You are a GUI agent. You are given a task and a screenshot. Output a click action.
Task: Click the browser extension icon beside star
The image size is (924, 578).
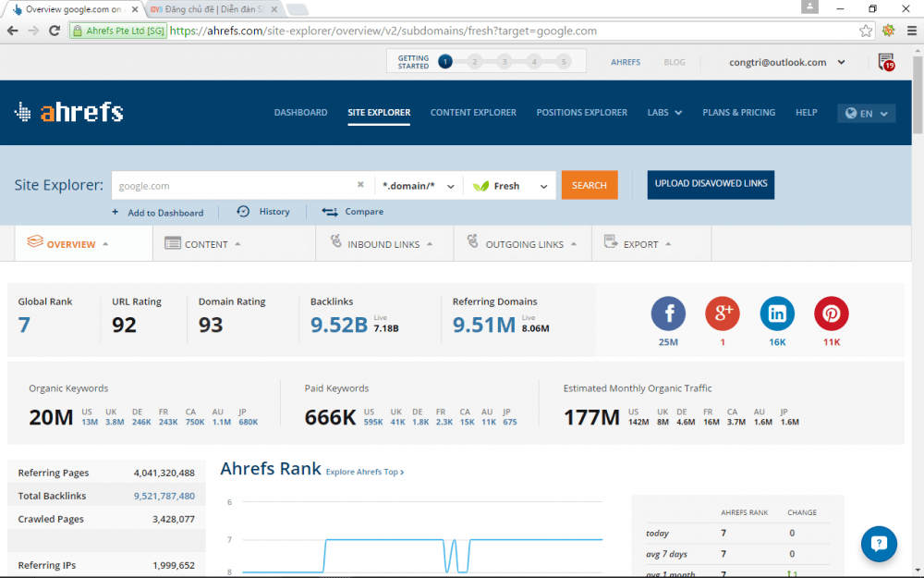pyautogui.click(x=889, y=31)
